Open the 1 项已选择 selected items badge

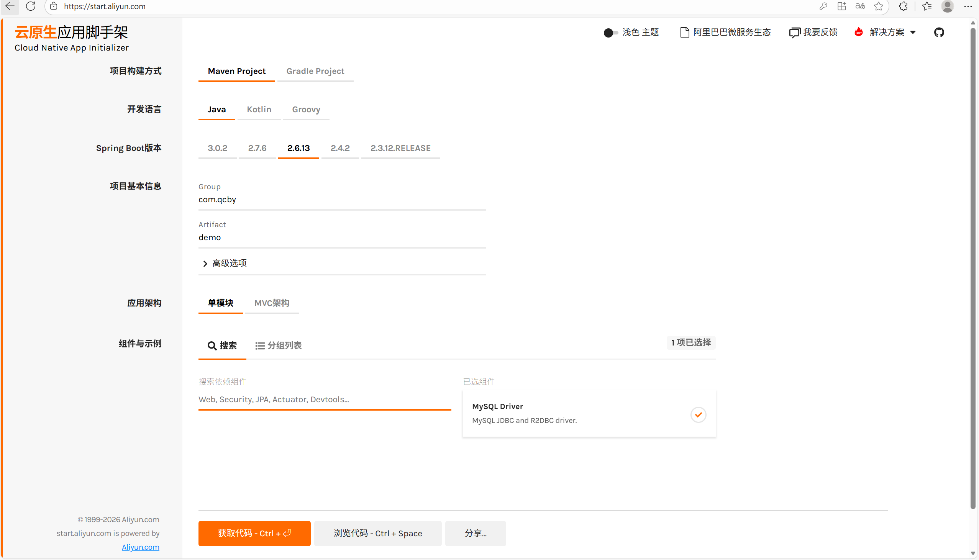tap(690, 342)
